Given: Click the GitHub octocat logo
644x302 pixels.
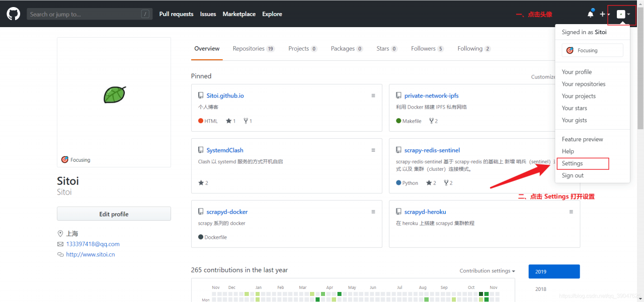Looking at the screenshot, I should pyautogui.click(x=14, y=14).
